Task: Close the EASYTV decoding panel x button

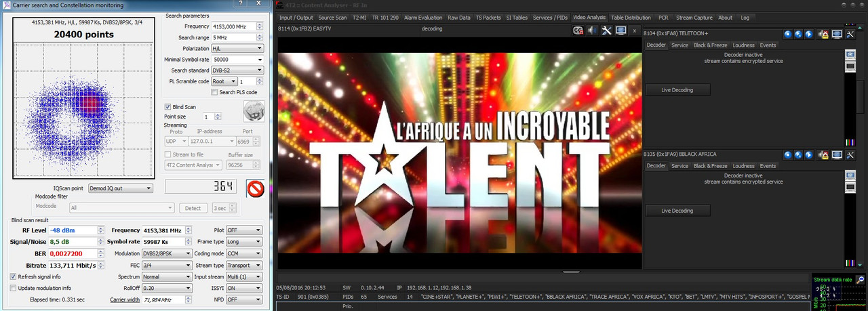Action: (x=634, y=30)
